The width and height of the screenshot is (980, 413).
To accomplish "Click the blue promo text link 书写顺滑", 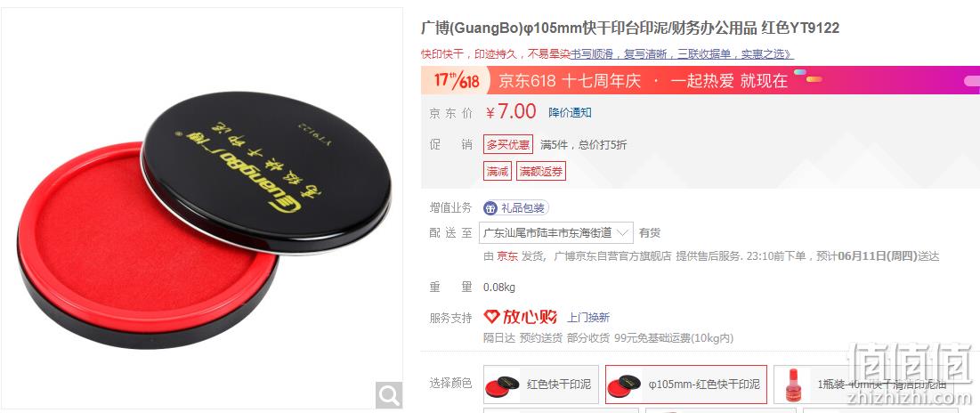I will (x=593, y=54).
